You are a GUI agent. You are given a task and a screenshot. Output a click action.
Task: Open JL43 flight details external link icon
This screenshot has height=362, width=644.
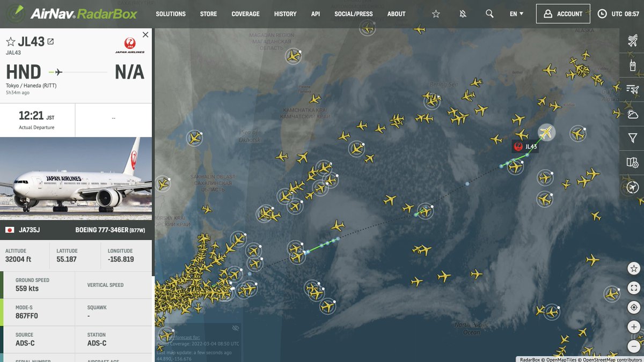tap(50, 41)
